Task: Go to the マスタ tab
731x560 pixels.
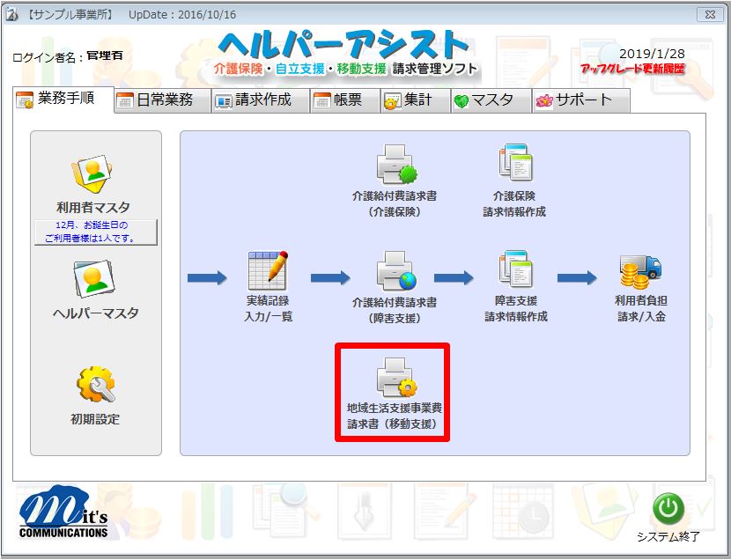Action: tap(491, 100)
